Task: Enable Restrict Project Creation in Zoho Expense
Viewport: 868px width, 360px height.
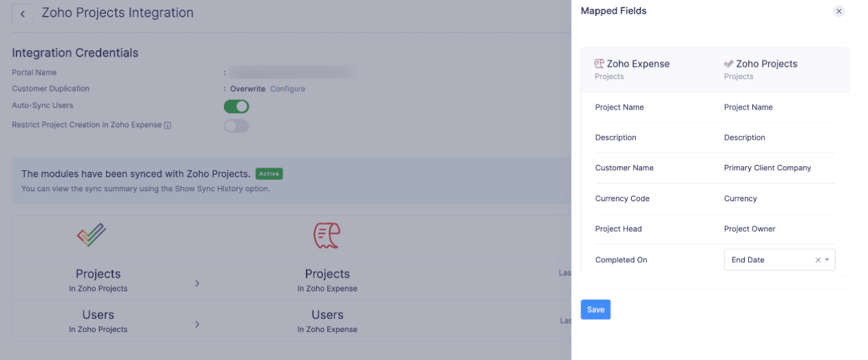Action: coord(236,126)
